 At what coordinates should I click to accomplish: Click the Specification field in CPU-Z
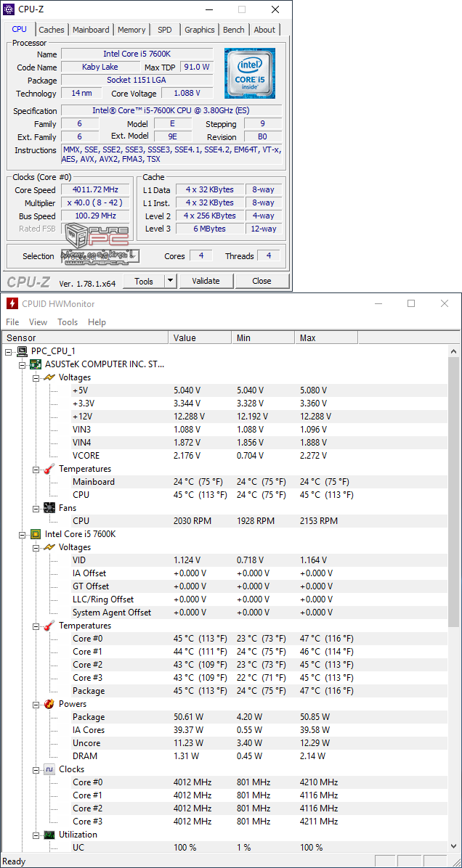pos(171,111)
